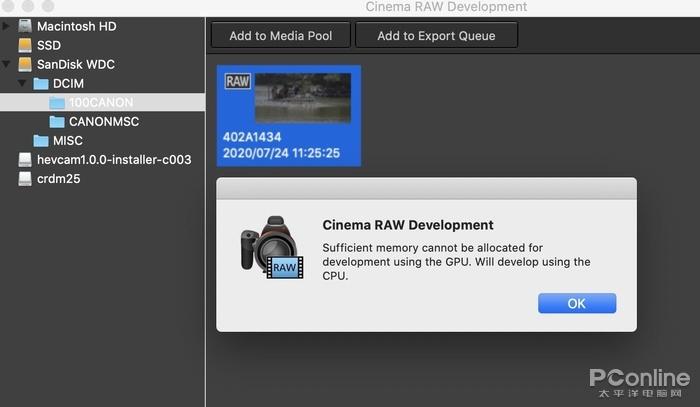
Task: Click the DCIM folder icon
Action: click(x=41, y=83)
